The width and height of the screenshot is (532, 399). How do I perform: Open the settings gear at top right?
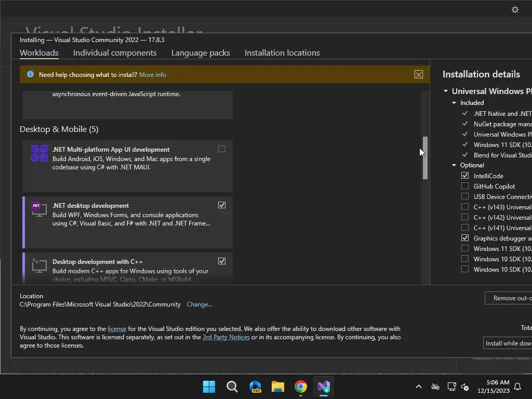coord(515,9)
